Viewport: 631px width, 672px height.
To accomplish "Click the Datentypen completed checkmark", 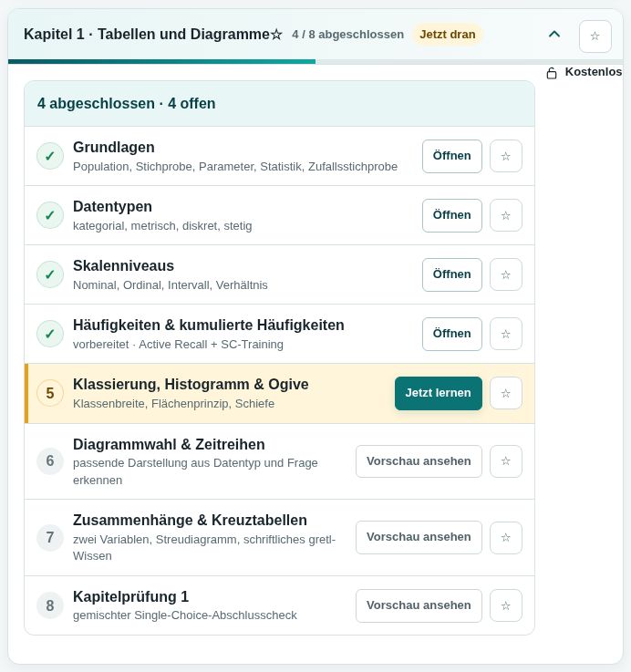I will tap(50, 215).
